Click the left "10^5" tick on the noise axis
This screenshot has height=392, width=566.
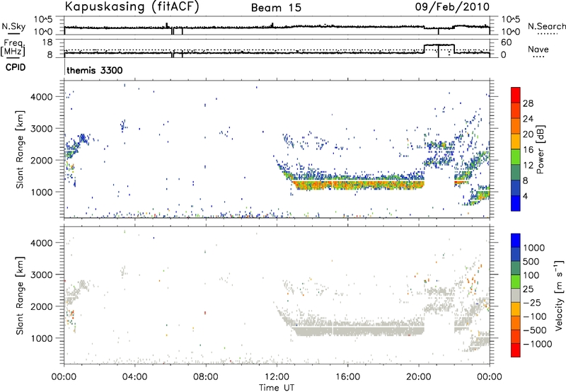click(x=43, y=19)
